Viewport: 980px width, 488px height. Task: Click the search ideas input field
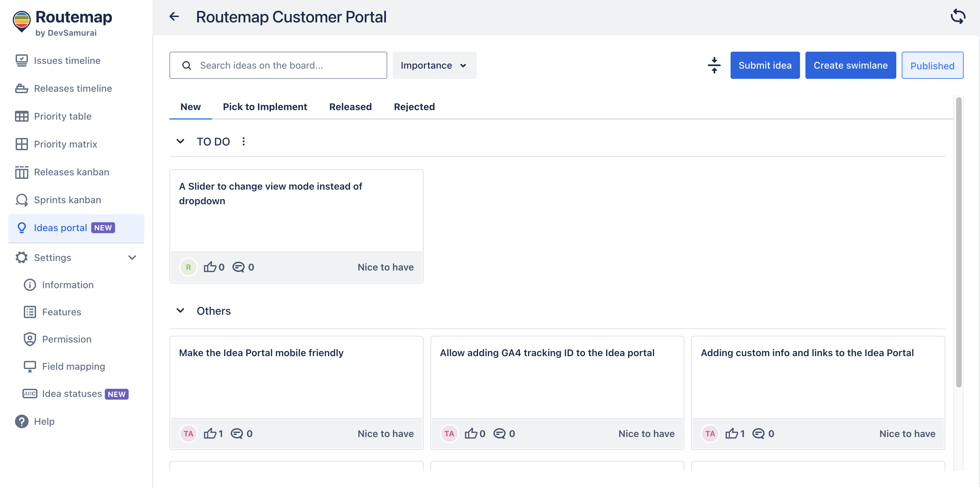pos(278,65)
